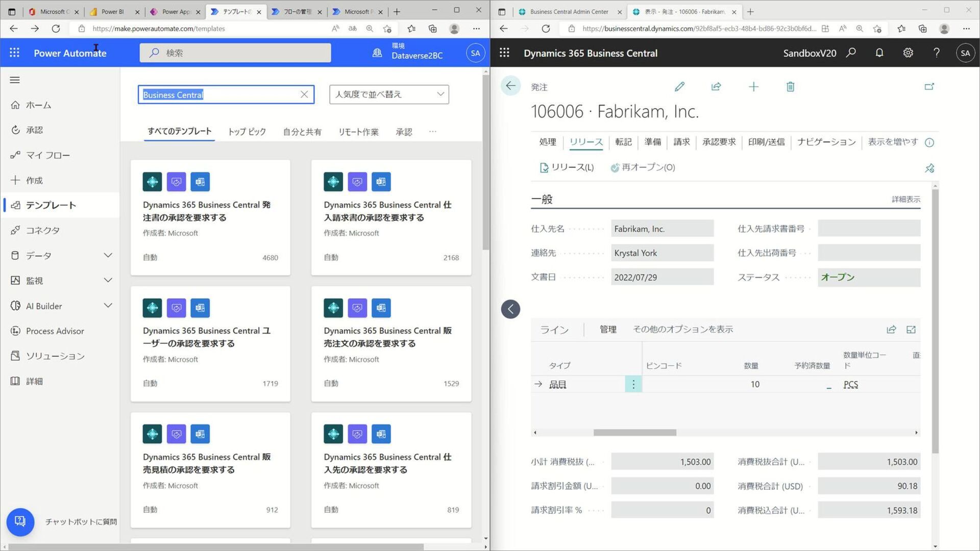Select すべてのテンプレート tab
This screenshot has width=980, height=551.
coord(179,131)
